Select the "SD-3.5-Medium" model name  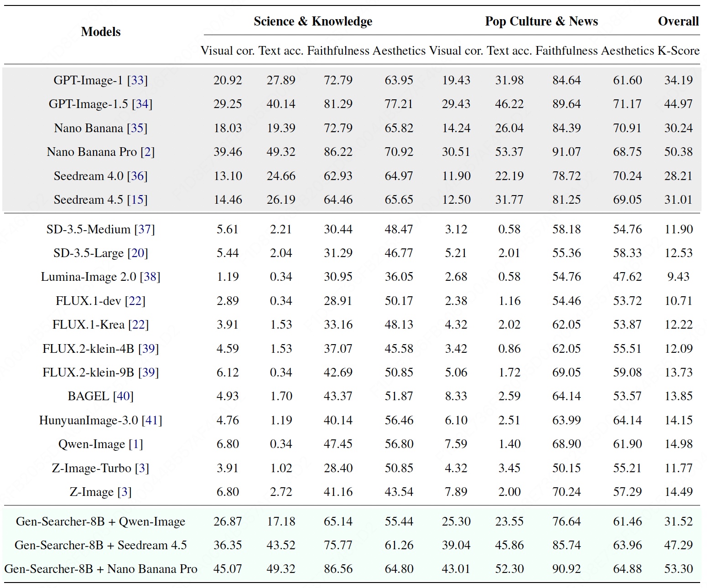(x=88, y=229)
